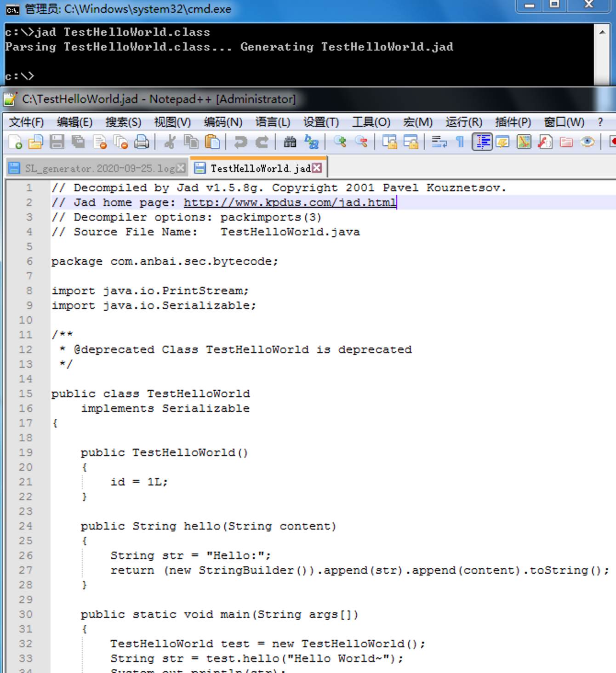The image size is (616, 673).
Task: Click the cmd window scroll-up arrow
Action: click(x=602, y=32)
